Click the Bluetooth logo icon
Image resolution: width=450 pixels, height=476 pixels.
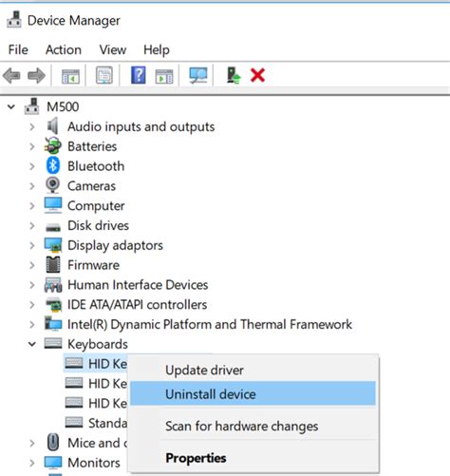[53, 165]
